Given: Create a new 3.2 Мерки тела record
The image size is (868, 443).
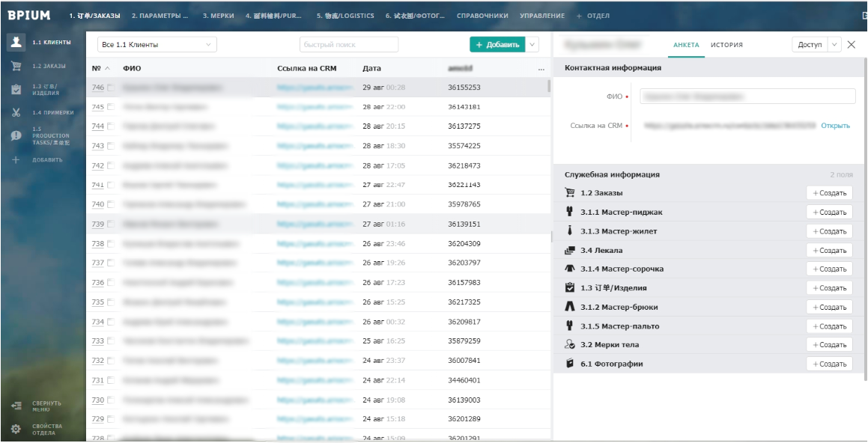Looking at the screenshot, I should [829, 344].
